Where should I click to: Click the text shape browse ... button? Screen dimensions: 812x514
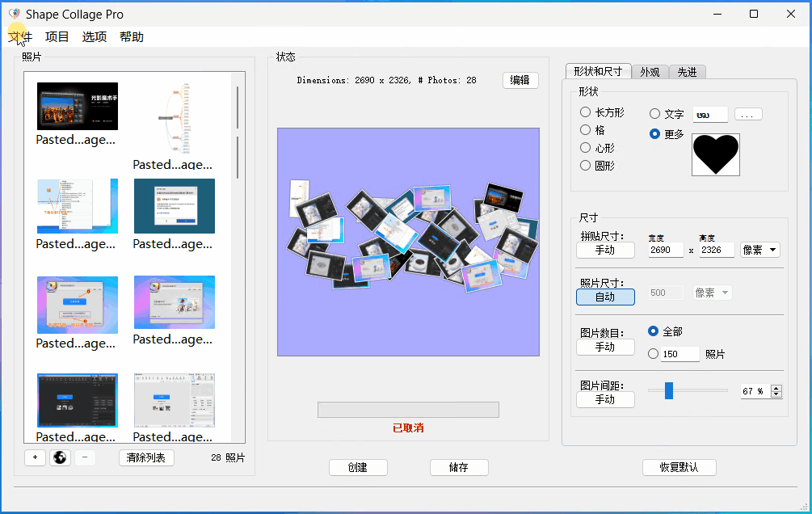(748, 114)
